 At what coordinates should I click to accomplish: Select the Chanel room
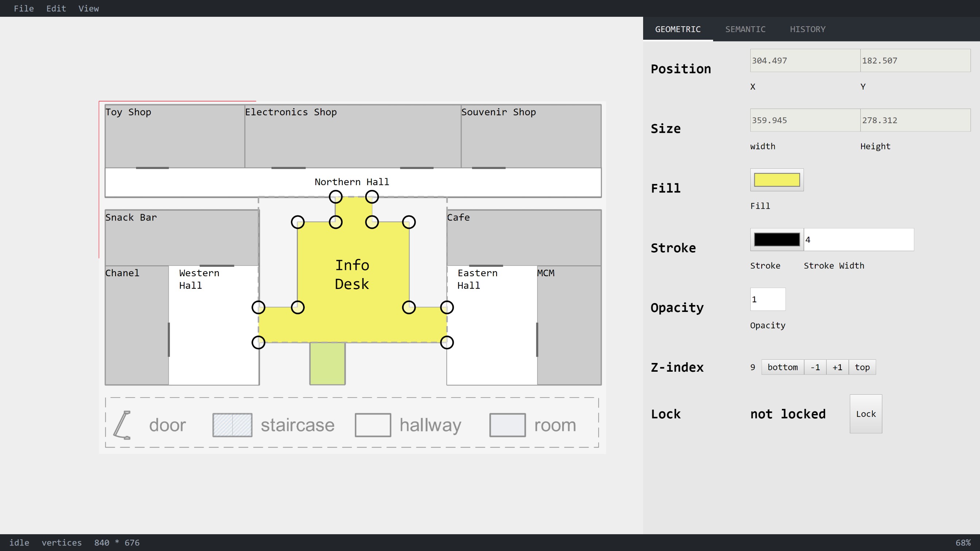[137, 325]
